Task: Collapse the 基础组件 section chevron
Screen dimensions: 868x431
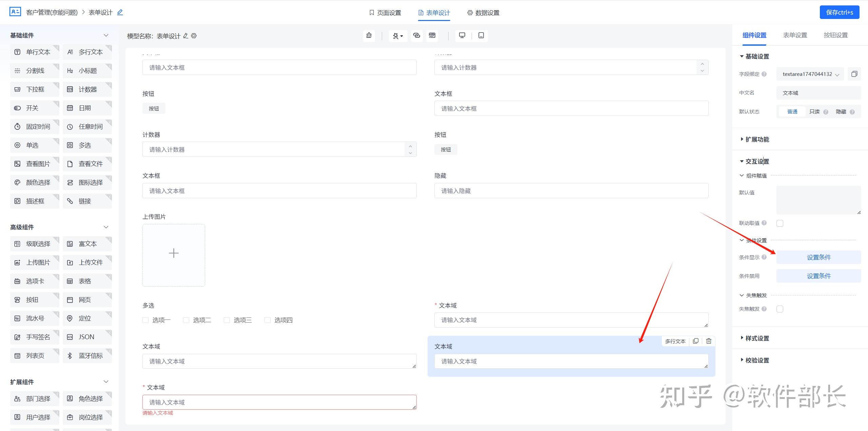Action: coord(106,35)
